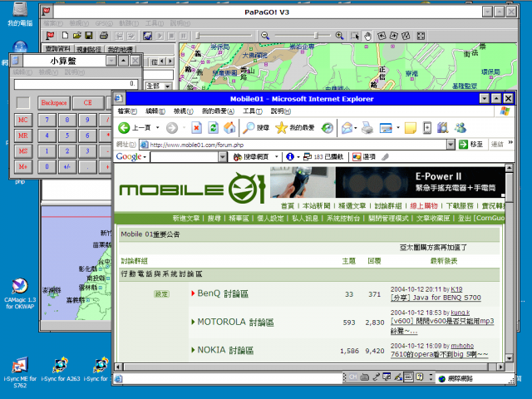Open the 全部 combo box in PaPaGO panel
The height and width of the screenshot is (399, 532).
pyautogui.click(x=167, y=86)
